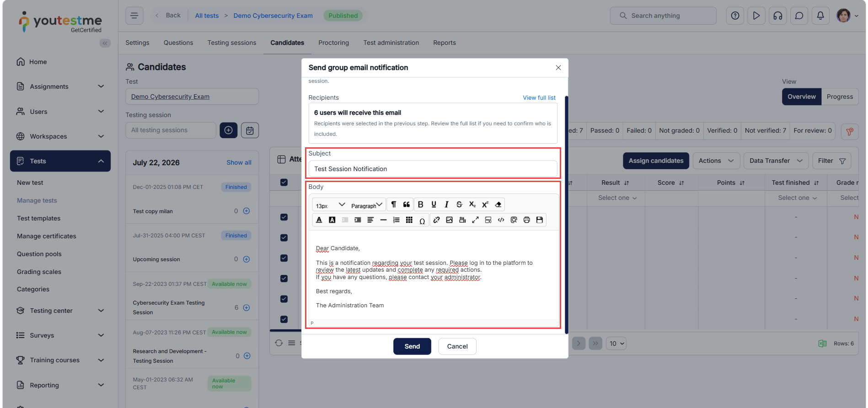Send the group email notification
This screenshot has height=408, width=868.
pyautogui.click(x=412, y=346)
